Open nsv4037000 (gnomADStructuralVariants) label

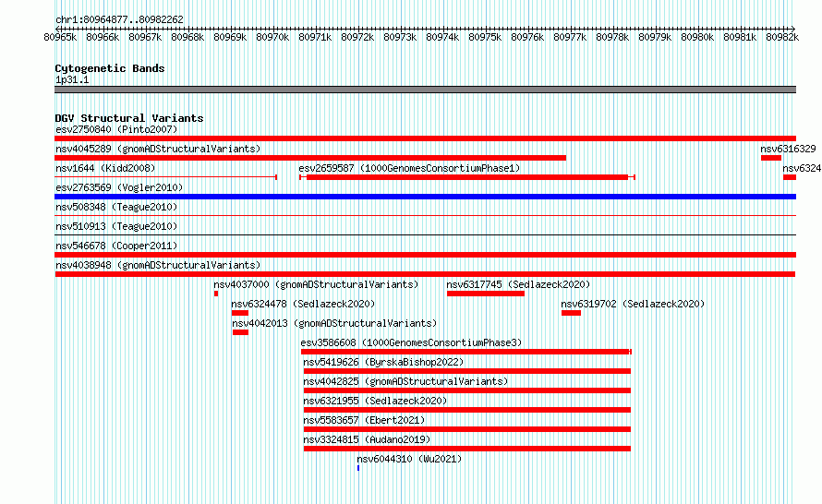coord(316,284)
